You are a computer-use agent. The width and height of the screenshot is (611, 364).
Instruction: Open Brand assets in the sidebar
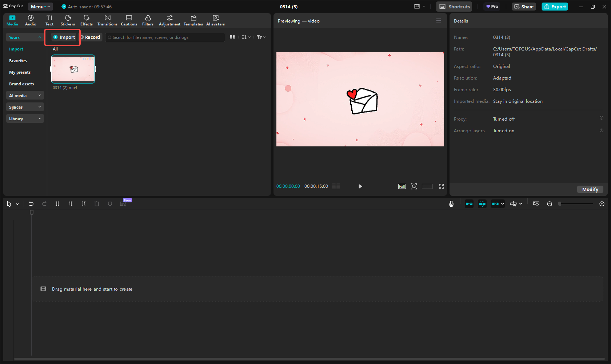[21, 84]
